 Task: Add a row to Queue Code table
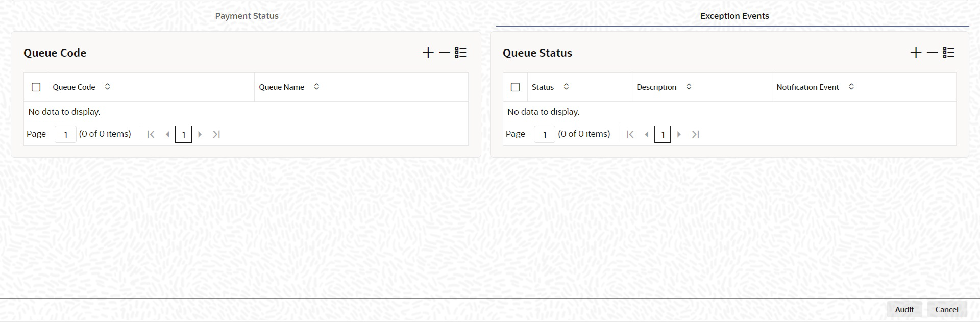(428, 53)
